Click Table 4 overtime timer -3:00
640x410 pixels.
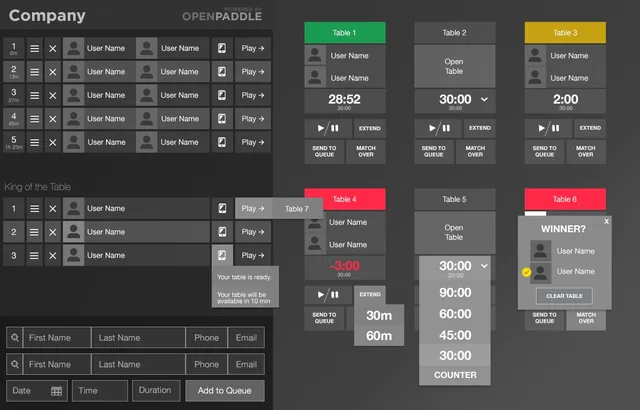pyautogui.click(x=345, y=268)
